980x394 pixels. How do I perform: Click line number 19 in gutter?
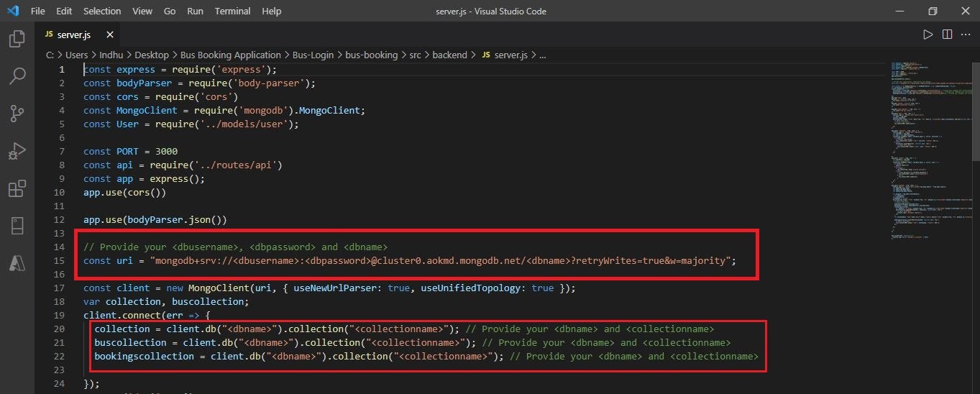(x=59, y=315)
